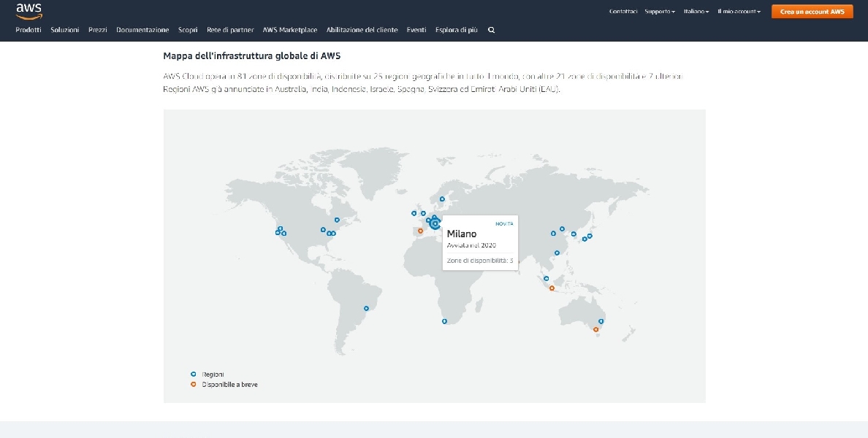This screenshot has width=868, height=438.
Task: Go to the Prezzi menu item
Action: (x=97, y=30)
